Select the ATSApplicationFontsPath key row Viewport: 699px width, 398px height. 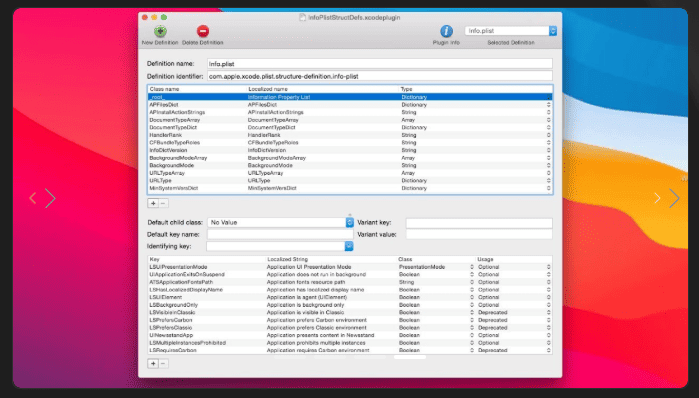coord(350,282)
